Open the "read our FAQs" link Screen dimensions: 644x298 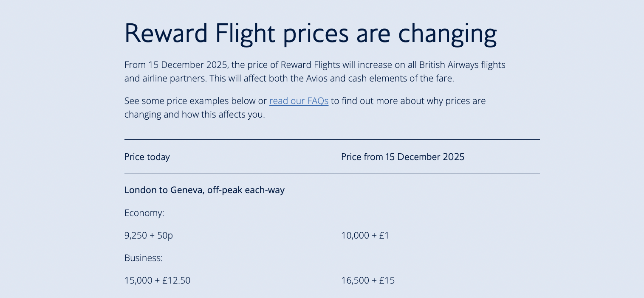pos(299,101)
